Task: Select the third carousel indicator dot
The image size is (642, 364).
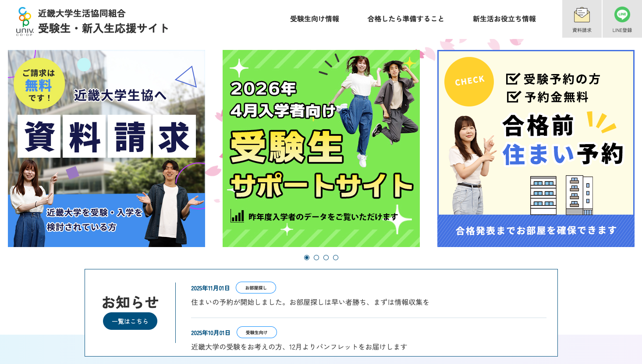Action: click(x=326, y=258)
